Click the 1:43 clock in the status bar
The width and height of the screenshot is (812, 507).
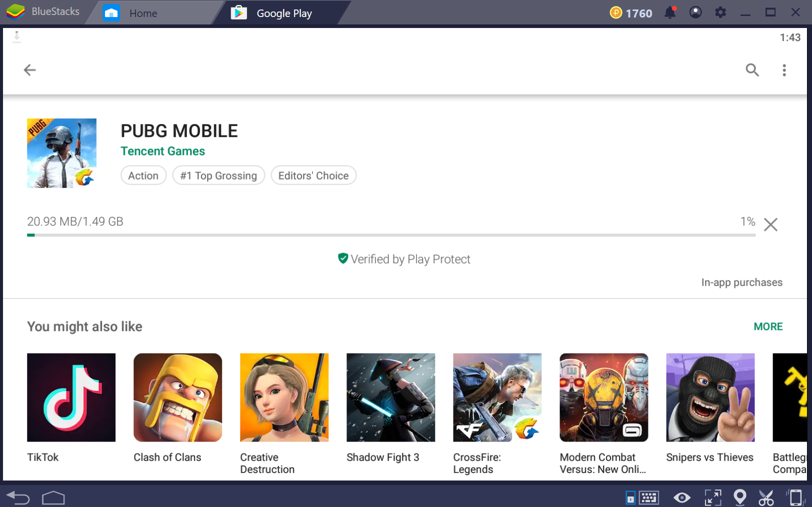point(790,37)
